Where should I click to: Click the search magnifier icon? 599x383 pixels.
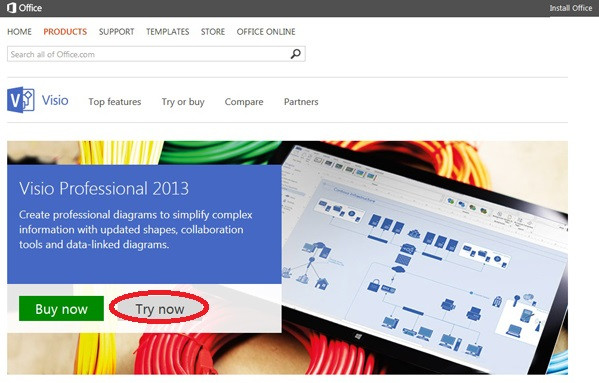click(x=295, y=54)
